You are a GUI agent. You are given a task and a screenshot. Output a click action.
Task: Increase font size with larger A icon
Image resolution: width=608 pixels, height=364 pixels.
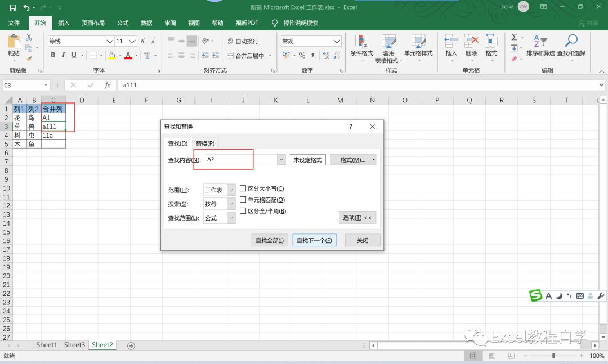pos(142,41)
